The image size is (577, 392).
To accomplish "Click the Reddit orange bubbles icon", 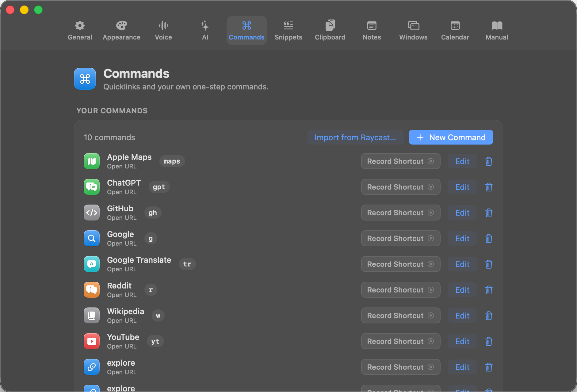I will tap(92, 290).
